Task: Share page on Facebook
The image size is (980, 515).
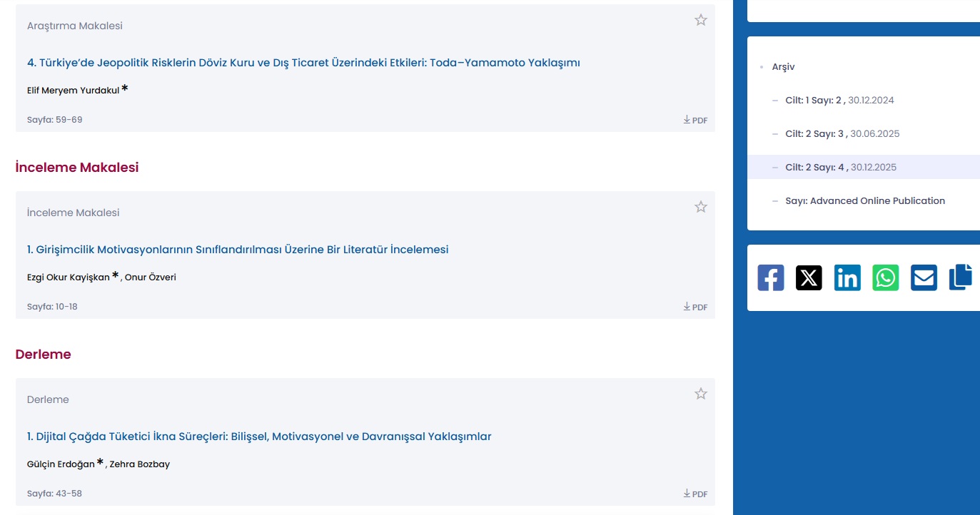Action: coord(771,277)
